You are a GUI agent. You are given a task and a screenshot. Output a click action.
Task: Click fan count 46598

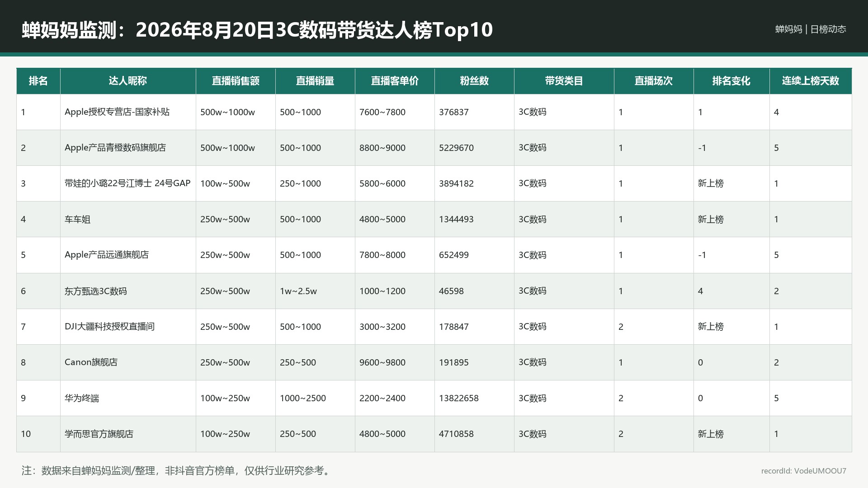[x=451, y=291]
